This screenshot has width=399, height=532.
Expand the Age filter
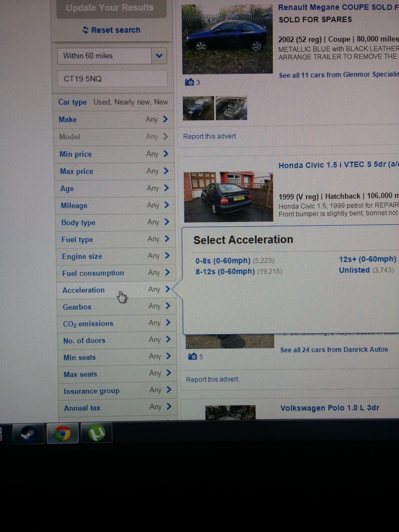tap(115, 188)
